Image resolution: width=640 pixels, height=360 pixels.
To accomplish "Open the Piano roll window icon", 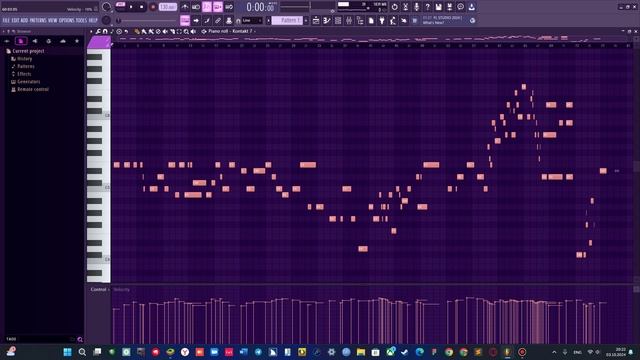I will point(327,20).
